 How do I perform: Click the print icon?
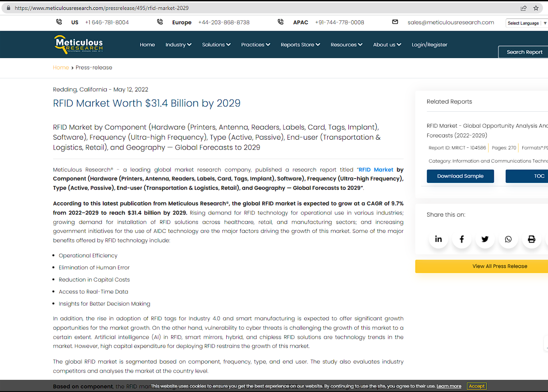531,239
